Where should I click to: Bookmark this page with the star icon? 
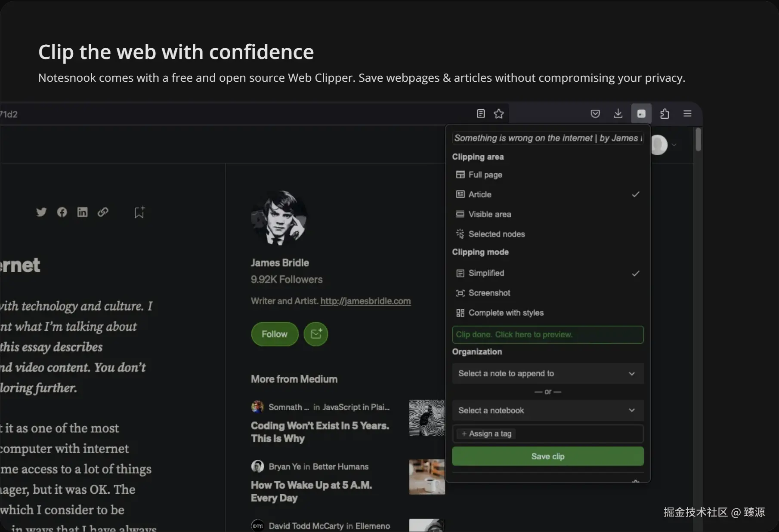tap(499, 114)
